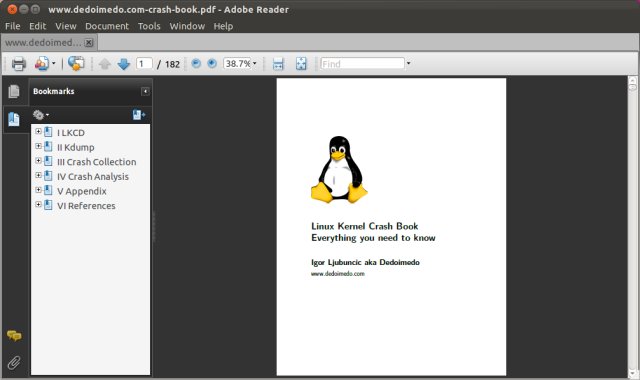Viewport: 640px width, 380px height.
Task: Click the bookmark page icon beside V Appendix
Action: (48, 190)
